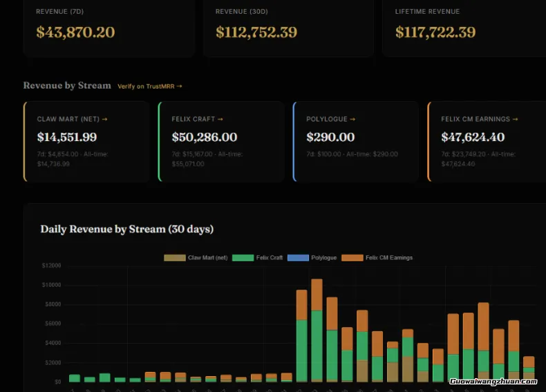This screenshot has height=392, width=546.
Task: Click the $117,722.39 lifetime revenue amount
Action: tap(435, 32)
